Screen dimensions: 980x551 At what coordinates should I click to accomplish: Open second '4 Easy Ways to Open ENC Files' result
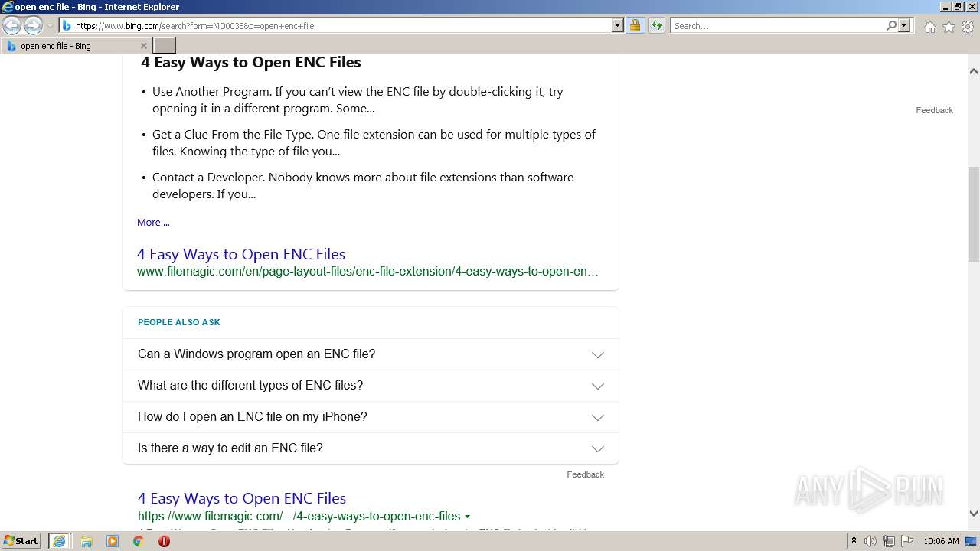[x=242, y=498]
